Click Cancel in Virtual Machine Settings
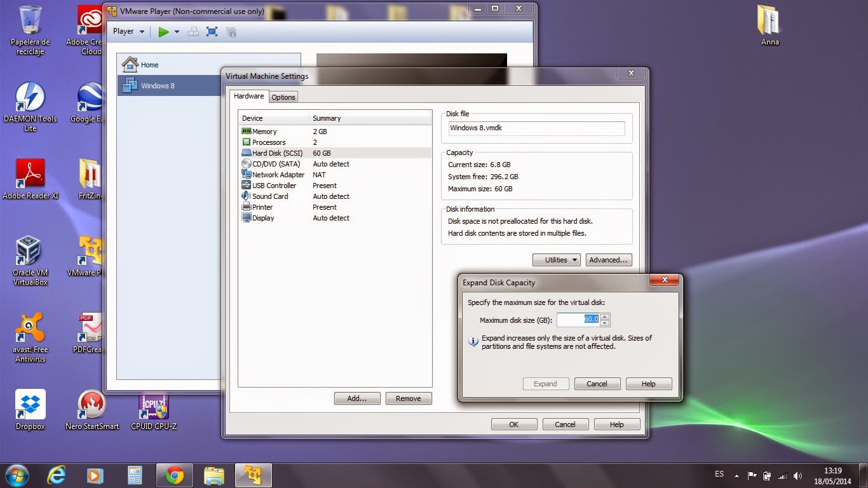Viewport: 868px width, 488px height. (566, 424)
